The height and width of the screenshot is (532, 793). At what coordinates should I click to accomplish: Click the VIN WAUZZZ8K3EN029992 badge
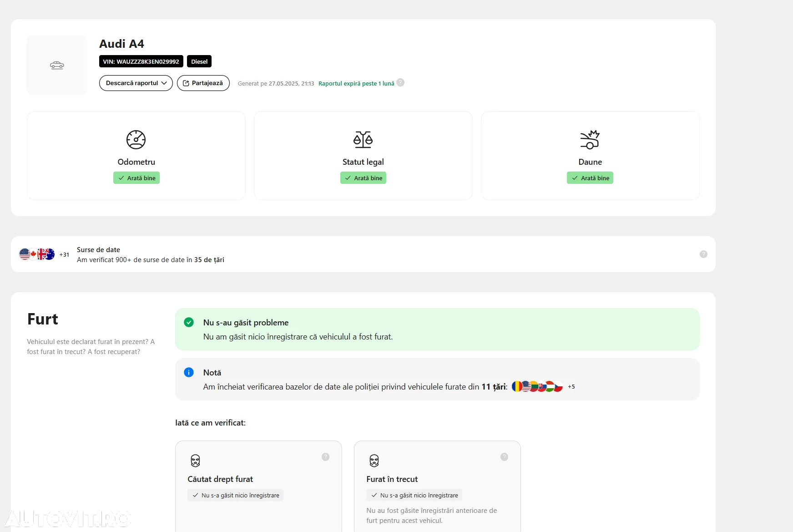click(x=141, y=61)
